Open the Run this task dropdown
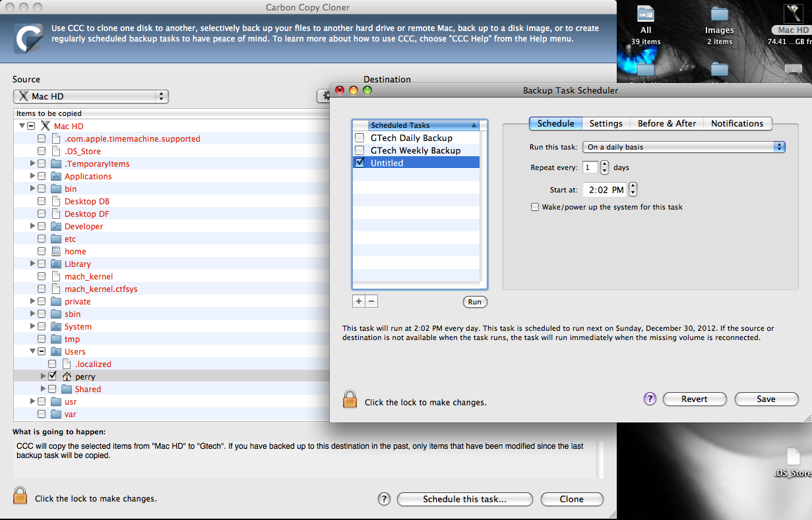Image resolution: width=812 pixels, height=520 pixels. point(684,147)
